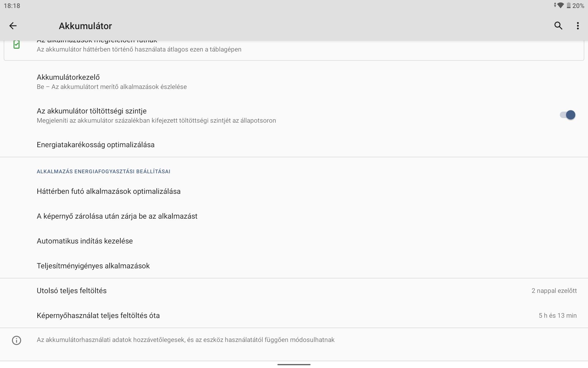Open search with the magnifier icon
The image size is (588, 368).
tap(558, 26)
